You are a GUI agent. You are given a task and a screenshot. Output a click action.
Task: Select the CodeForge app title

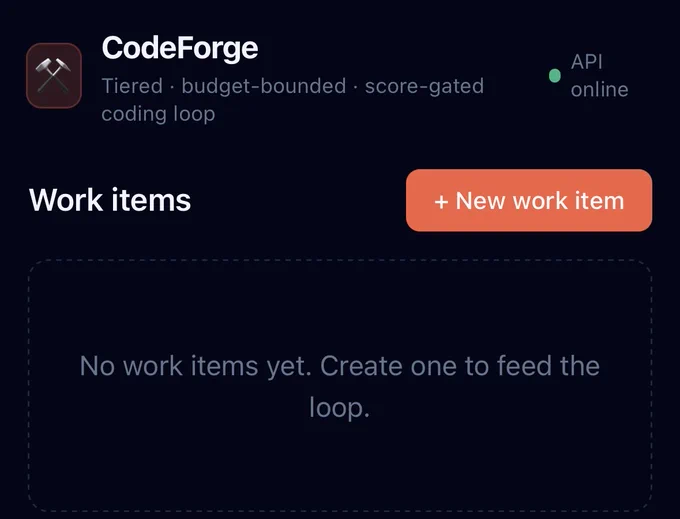click(180, 48)
